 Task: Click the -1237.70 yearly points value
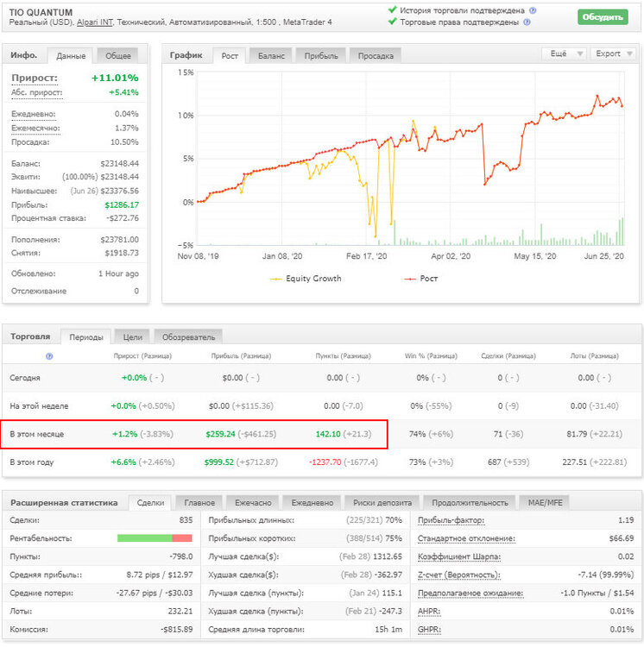point(325,462)
